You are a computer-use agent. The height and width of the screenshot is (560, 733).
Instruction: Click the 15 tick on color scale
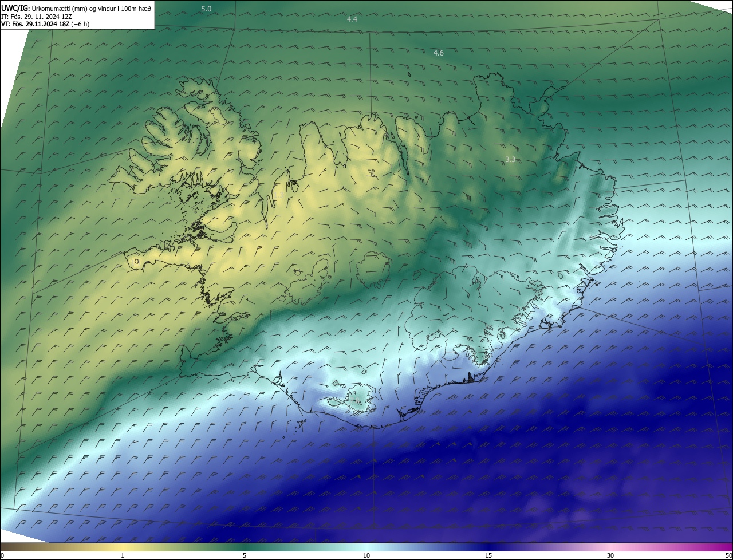coord(488,555)
